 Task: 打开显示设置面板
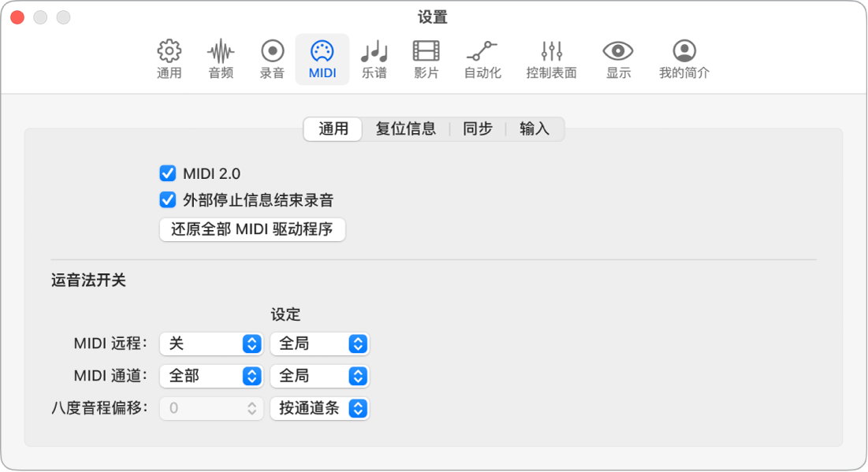[617, 59]
